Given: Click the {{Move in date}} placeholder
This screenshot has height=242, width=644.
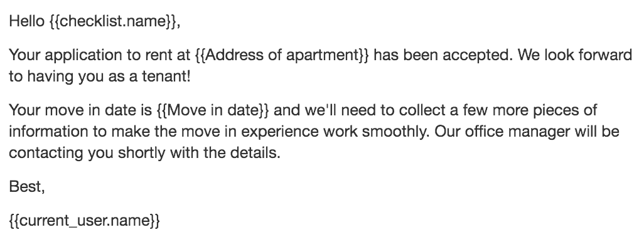Looking at the screenshot, I should click(213, 110).
